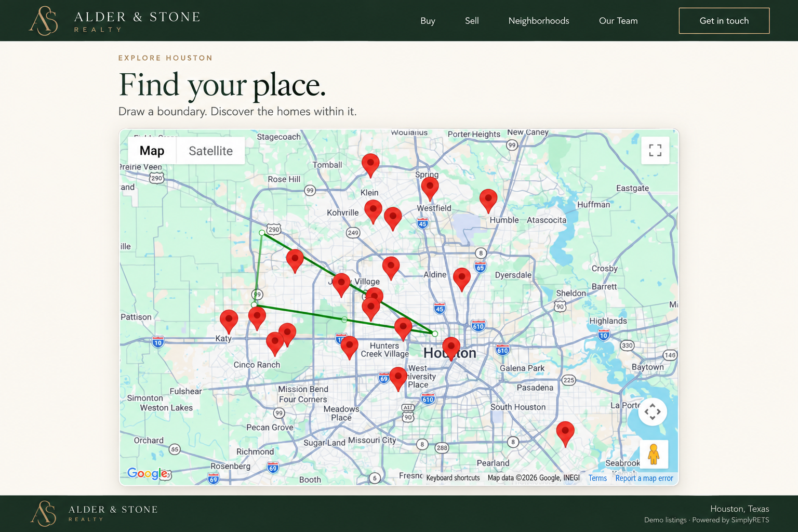
Task: Click the "Tomball" map label
Action: click(327, 165)
